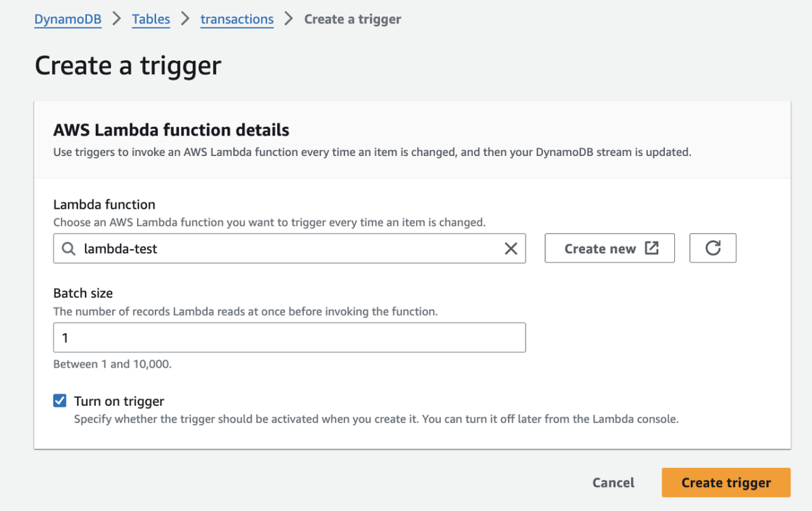This screenshot has width=812, height=511.
Task: Click the arrow icon before Create a trigger
Action: (x=287, y=20)
